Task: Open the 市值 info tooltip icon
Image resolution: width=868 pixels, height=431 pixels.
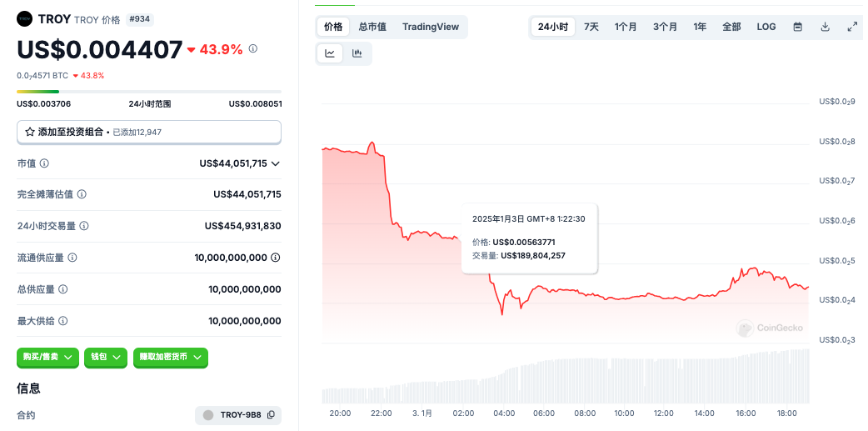Action: tap(44, 163)
